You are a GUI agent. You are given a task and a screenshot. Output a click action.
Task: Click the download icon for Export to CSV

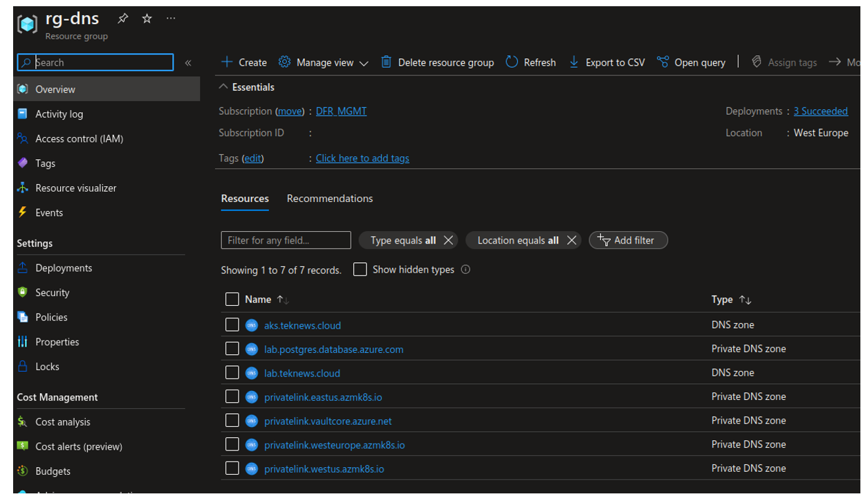(x=574, y=62)
